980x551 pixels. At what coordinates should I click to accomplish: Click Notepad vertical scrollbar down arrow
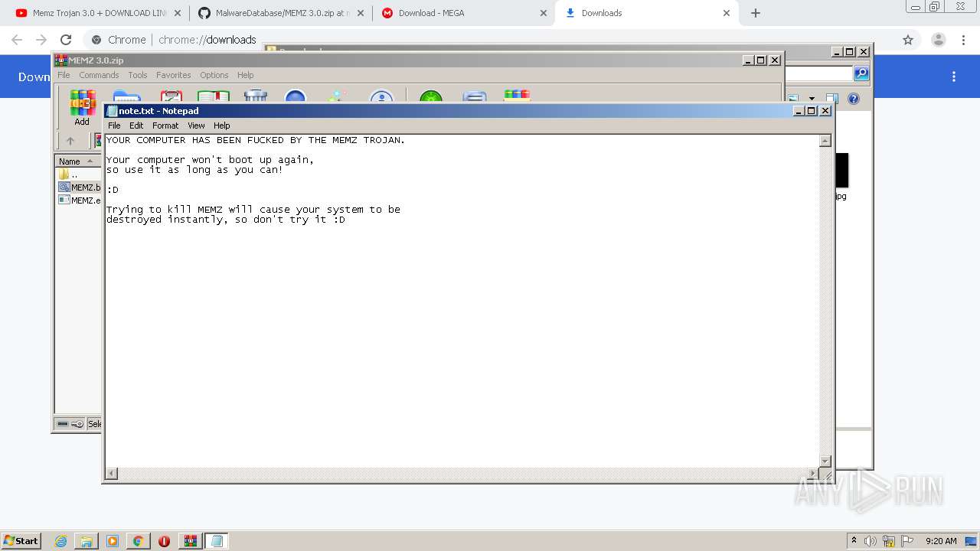click(825, 461)
